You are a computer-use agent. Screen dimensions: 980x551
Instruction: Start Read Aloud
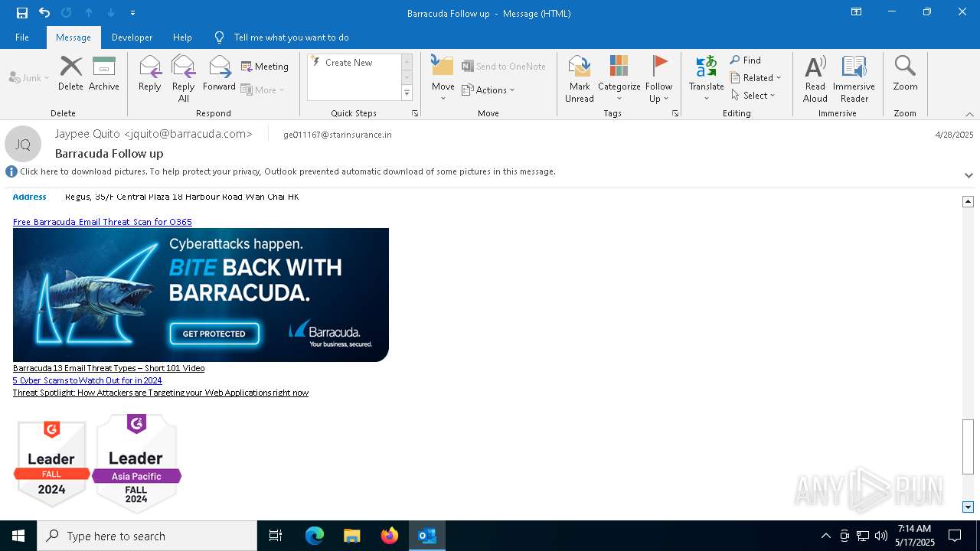pyautogui.click(x=815, y=79)
